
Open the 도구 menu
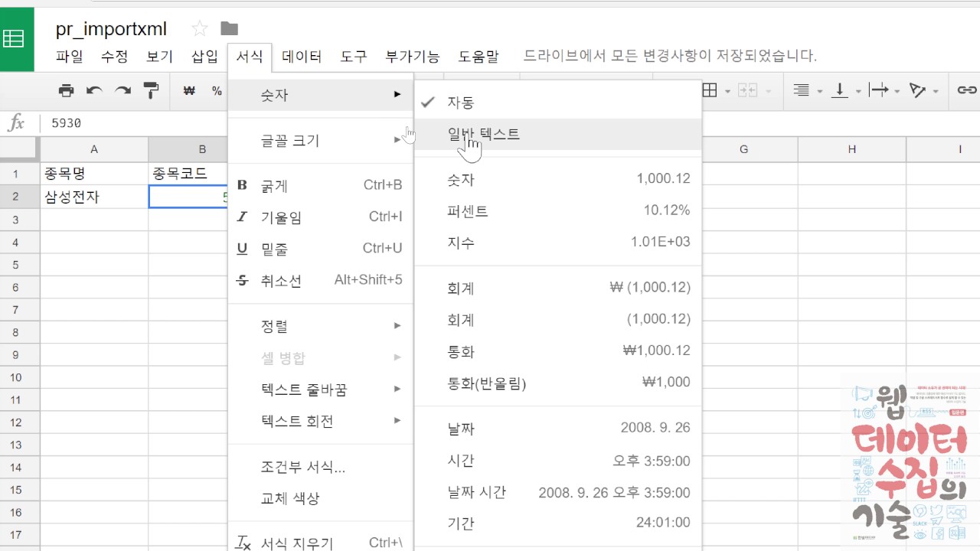(354, 57)
